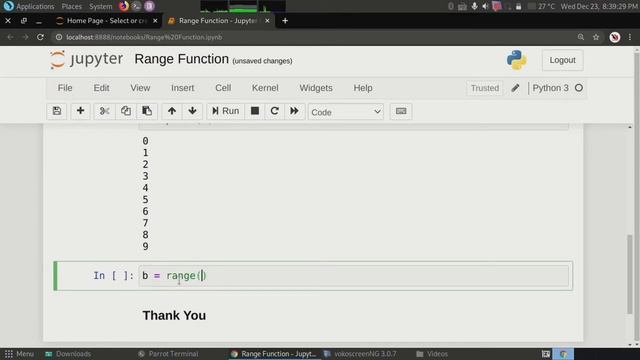
Task: Click the Python logo icon
Action: [x=516, y=60]
